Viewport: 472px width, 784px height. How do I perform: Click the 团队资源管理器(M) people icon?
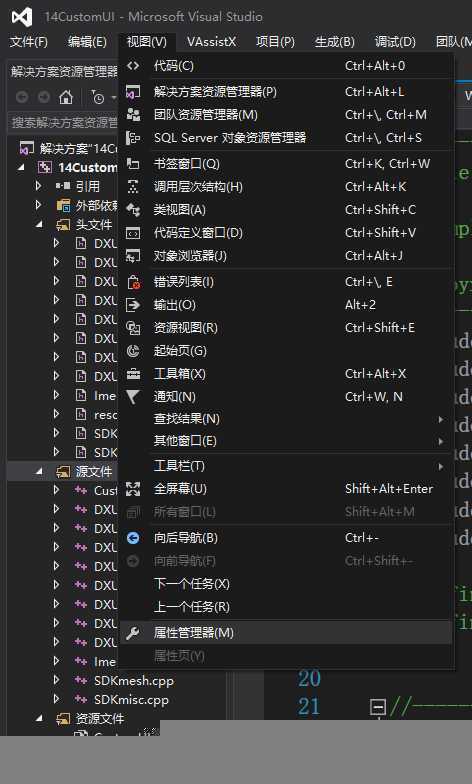pos(133,114)
